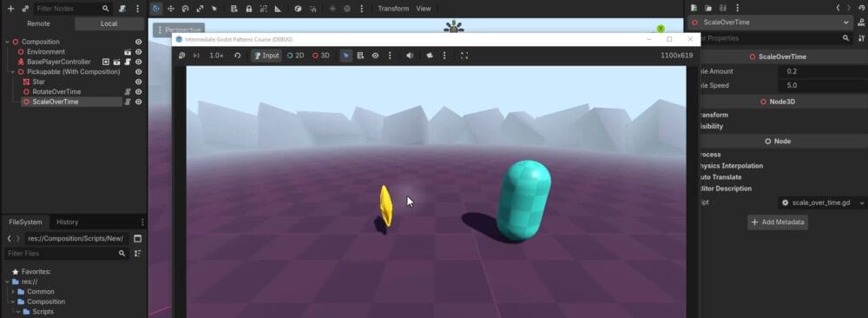Click the attach script icon in Scene dock
The width and height of the screenshot is (868, 318).
[122, 9]
